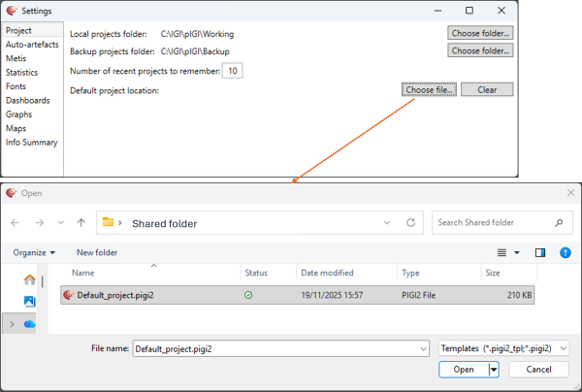Click the Up folder arrow in Open dialog
Screen dimensions: 582x392
(81, 223)
